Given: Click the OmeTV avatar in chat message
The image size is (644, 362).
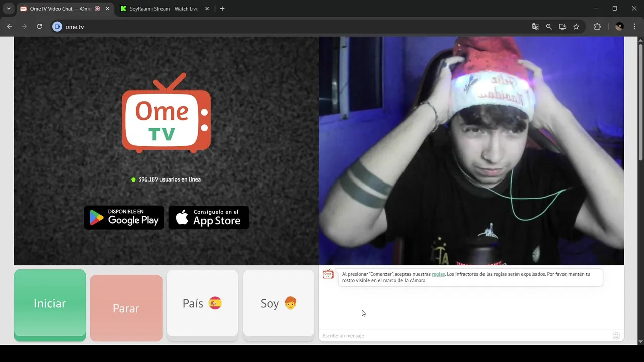Looking at the screenshot, I should point(328,274).
